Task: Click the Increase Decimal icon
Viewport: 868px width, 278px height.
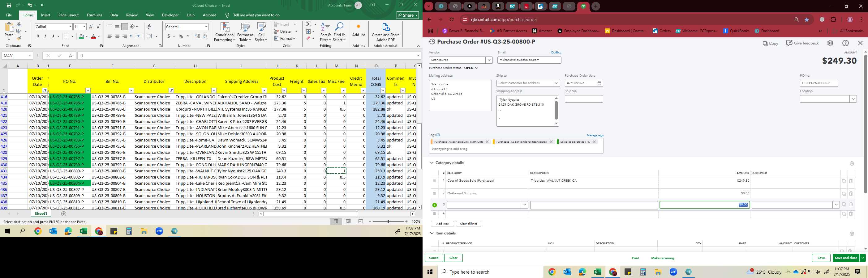Action: [x=197, y=36]
